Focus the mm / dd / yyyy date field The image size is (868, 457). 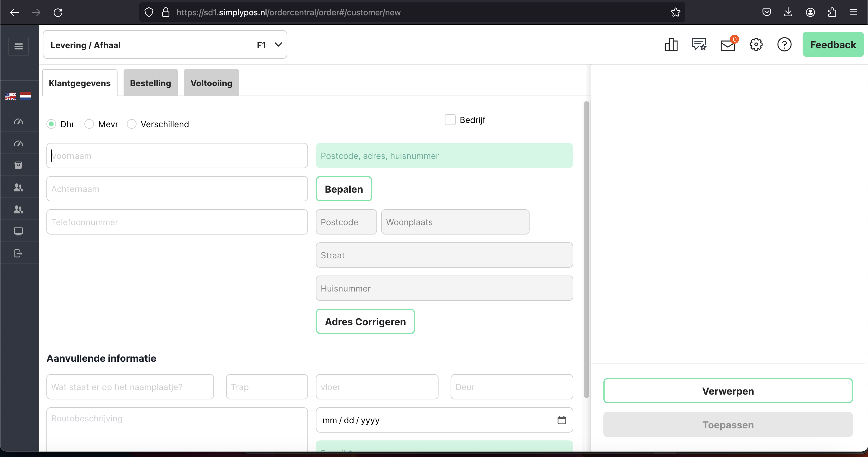444,420
